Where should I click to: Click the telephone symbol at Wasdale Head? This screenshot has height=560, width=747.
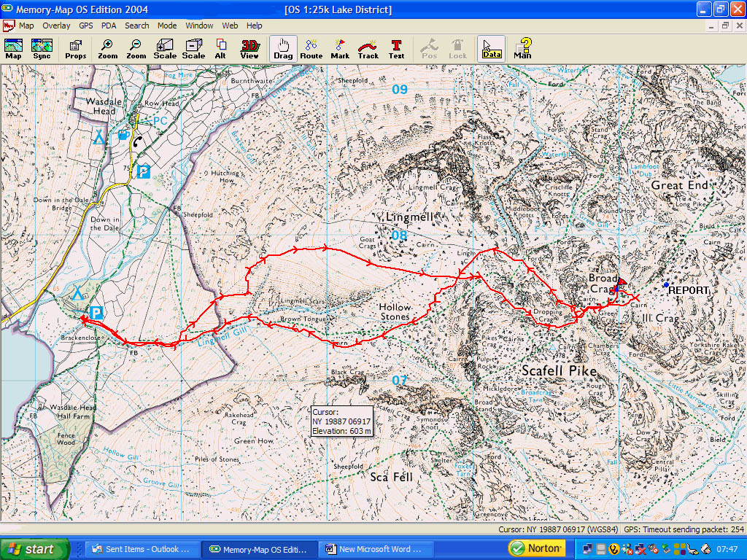coord(137,141)
